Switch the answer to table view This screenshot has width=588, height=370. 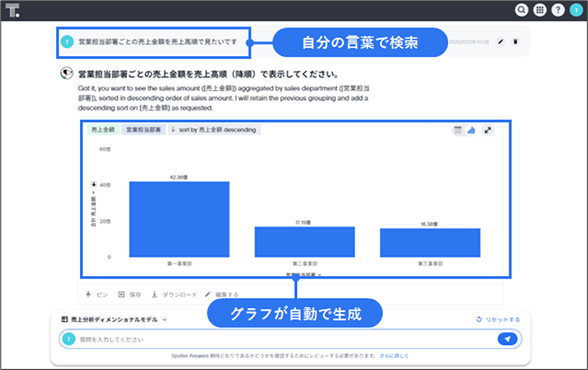coord(458,130)
